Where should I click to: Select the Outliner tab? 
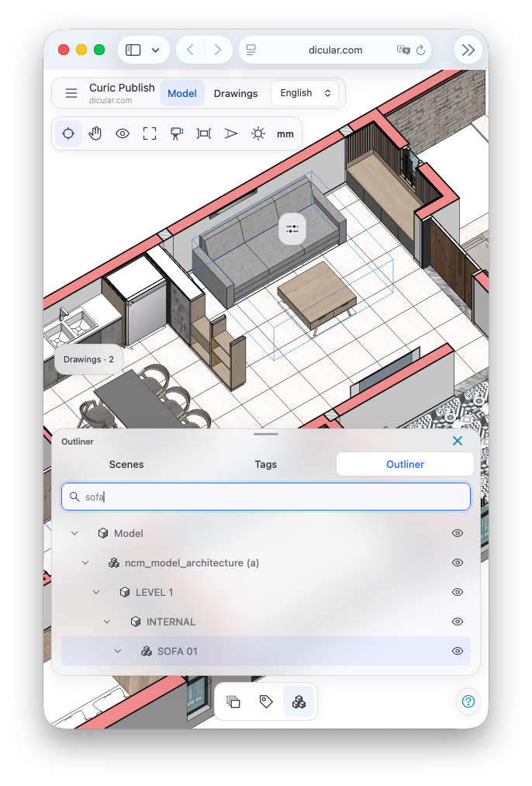click(x=405, y=464)
